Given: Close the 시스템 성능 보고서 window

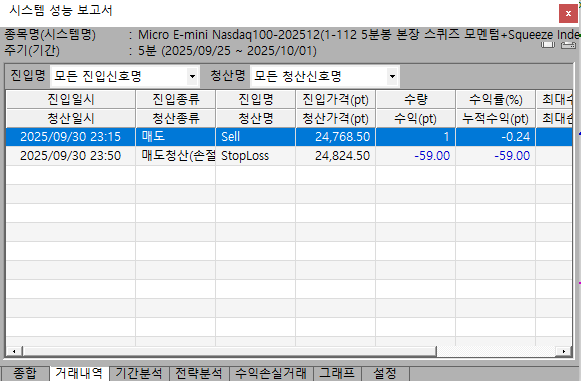Looking at the screenshot, I should [x=568, y=13].
